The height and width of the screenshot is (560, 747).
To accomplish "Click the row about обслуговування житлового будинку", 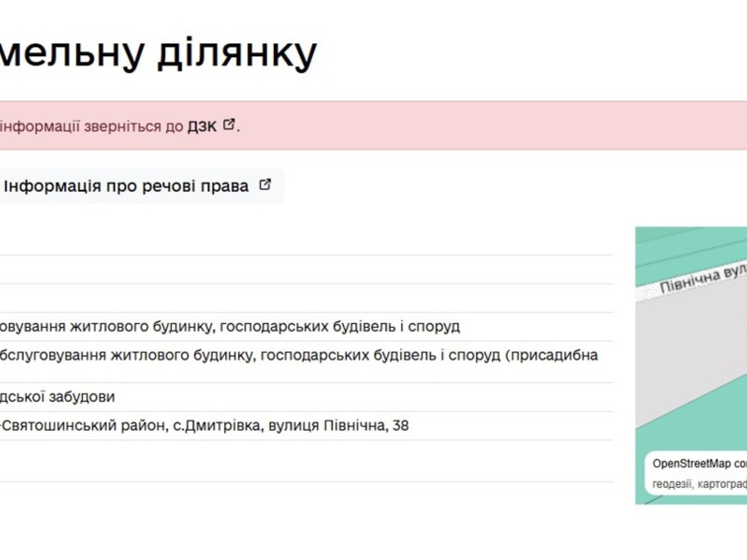I will [229, 327].
